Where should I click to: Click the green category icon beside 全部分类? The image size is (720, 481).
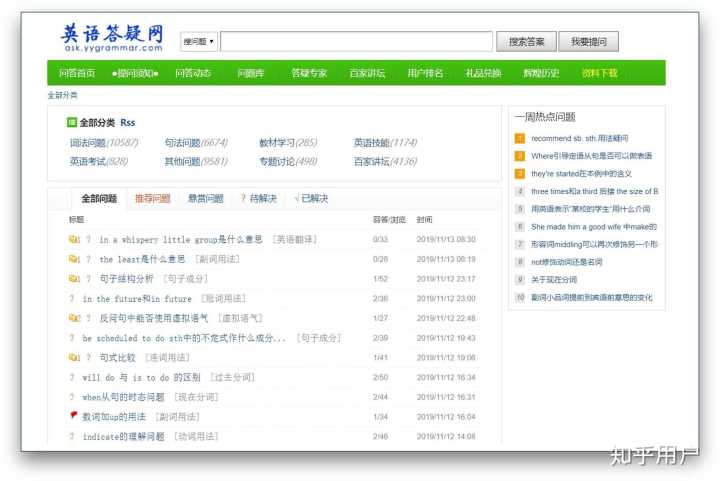click(x=72, y=123)
